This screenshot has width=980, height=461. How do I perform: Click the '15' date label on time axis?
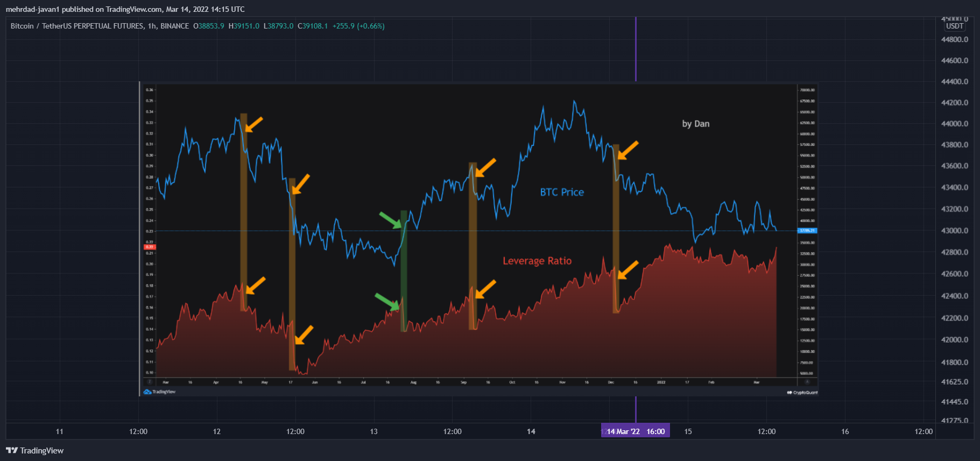coord(688,431)
